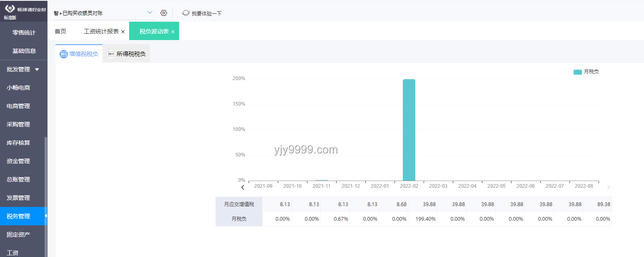Click the 我要体验一下 link

coord(207,13)
